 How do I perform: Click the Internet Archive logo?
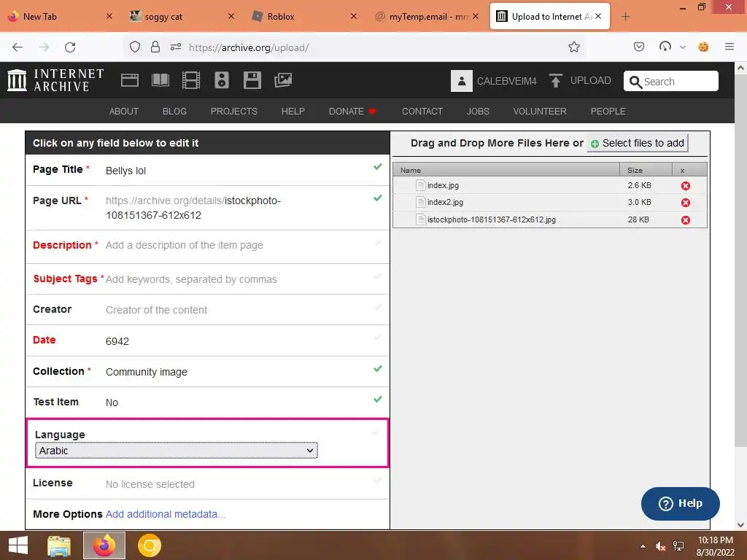(55, 80)
